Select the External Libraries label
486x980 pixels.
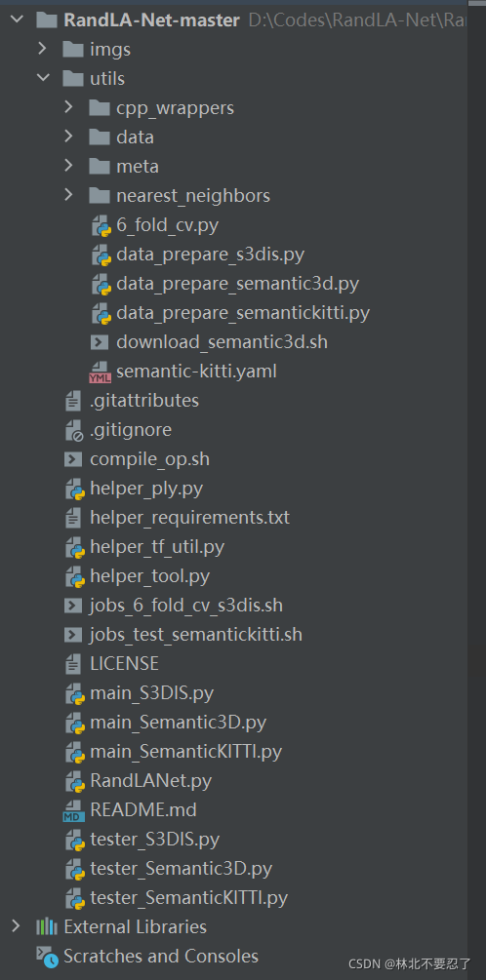(x=135, y=926)
